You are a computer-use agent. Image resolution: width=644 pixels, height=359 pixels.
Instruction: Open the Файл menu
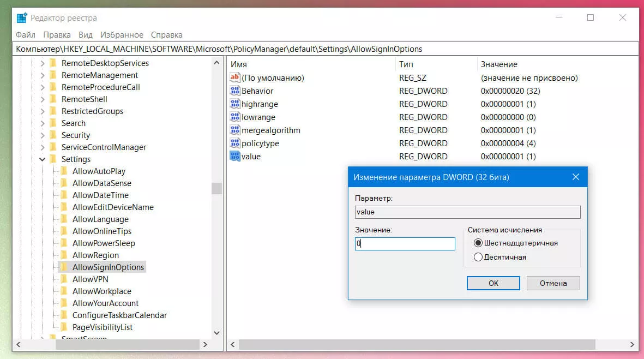point(26,35)
